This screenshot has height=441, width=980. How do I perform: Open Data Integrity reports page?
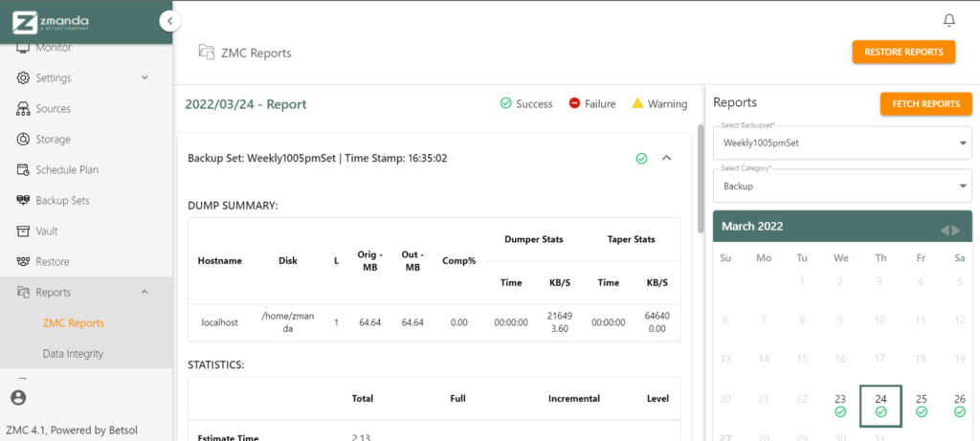(73, 354)
